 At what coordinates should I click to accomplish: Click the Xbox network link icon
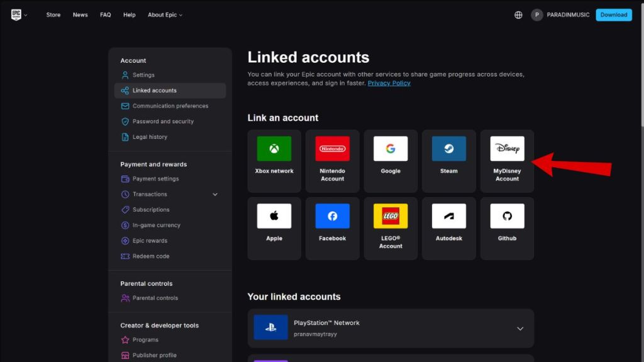(x=274, y=149)
